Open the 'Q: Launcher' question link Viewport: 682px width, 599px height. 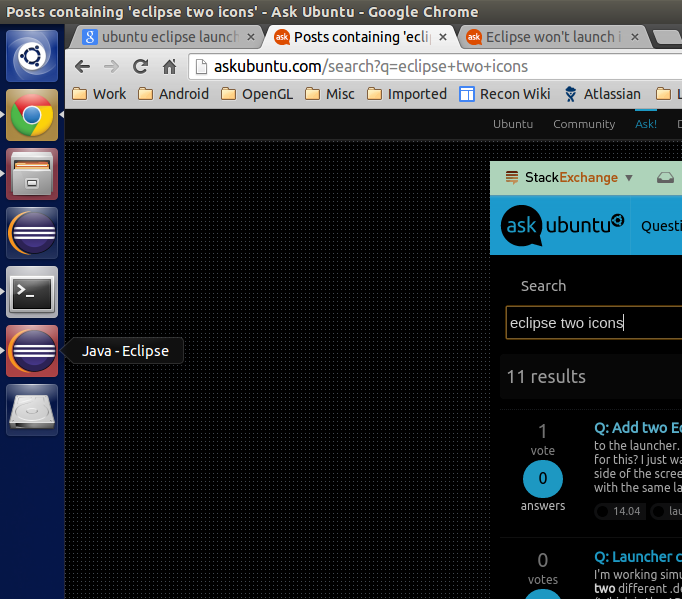click(638, 556)
